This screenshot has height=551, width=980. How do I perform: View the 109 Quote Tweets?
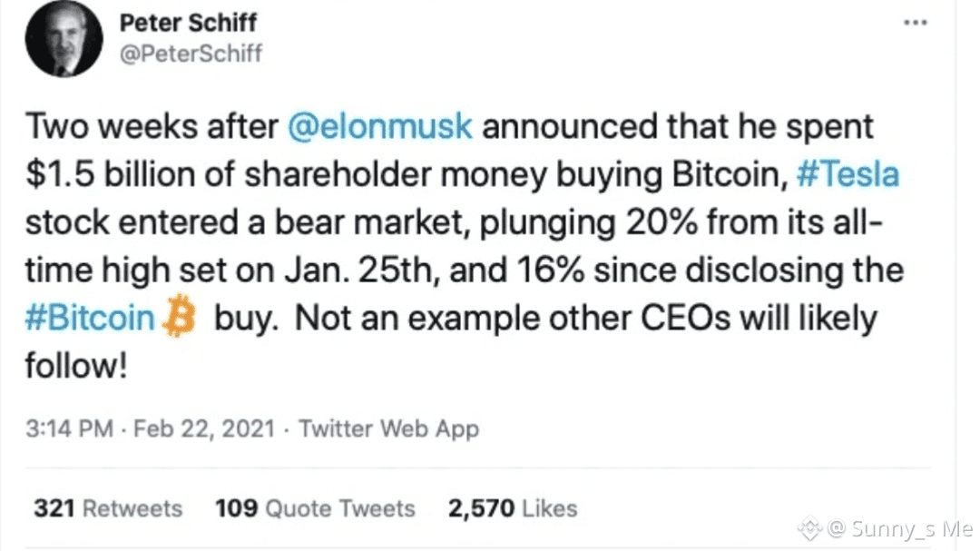[x=315, y=508]
